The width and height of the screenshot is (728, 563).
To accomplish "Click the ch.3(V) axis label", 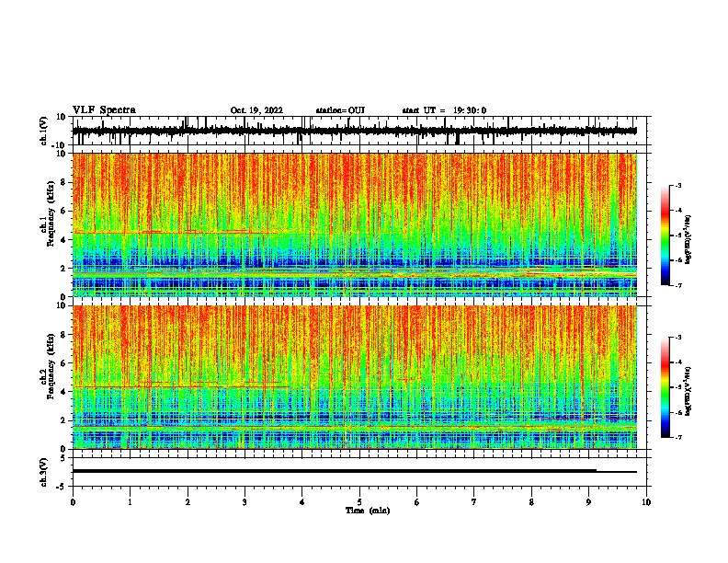I will coord(44,472).
